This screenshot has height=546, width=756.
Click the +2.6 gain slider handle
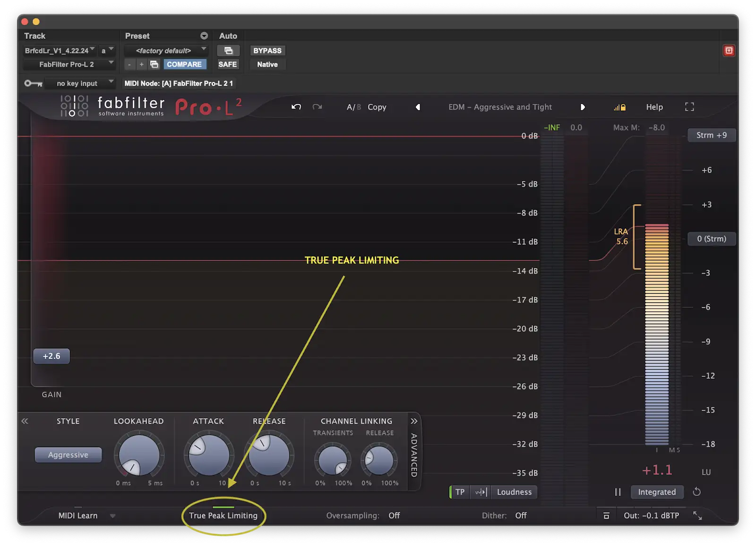tap(52, 356)
